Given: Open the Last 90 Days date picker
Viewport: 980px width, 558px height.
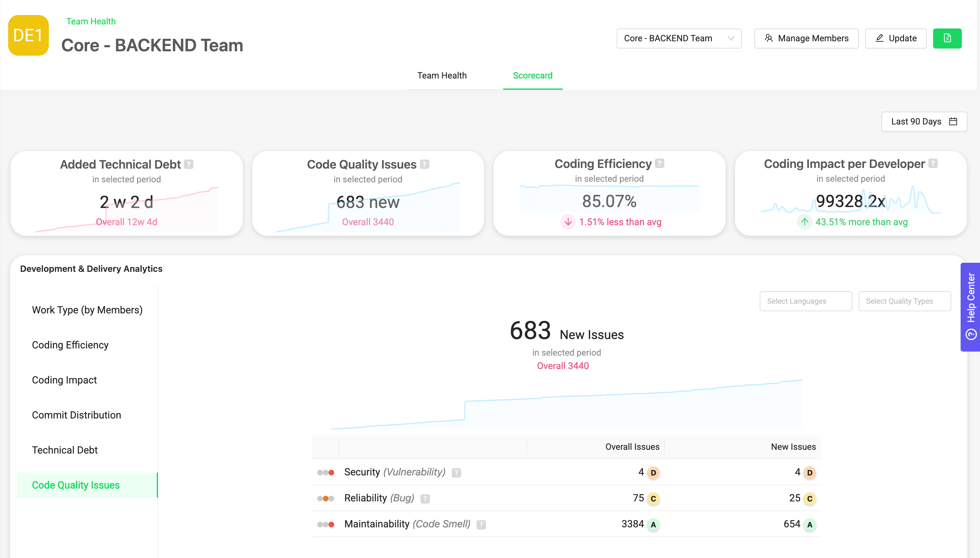Looking at the screenshot, I should [924, 121].
